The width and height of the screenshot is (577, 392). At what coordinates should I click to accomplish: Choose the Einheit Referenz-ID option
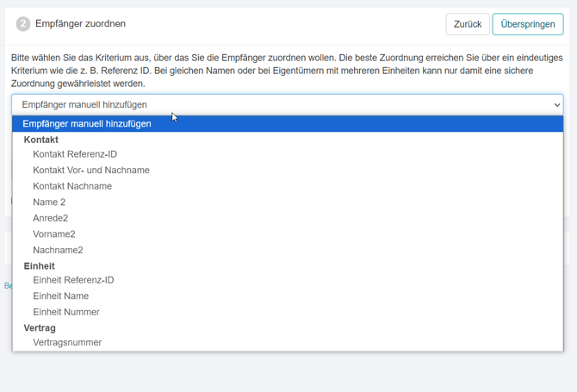click(73, 280)
